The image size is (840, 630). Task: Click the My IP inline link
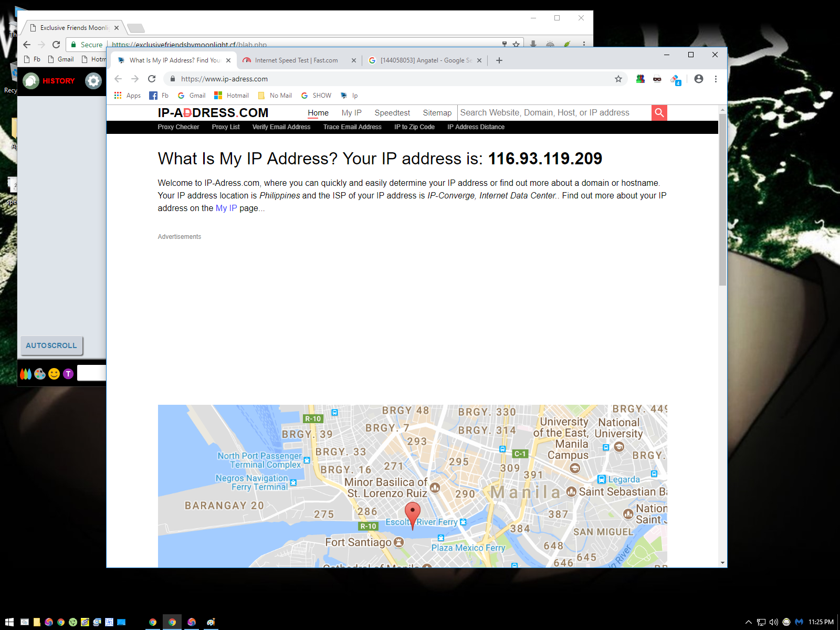[x=226, y=208]
